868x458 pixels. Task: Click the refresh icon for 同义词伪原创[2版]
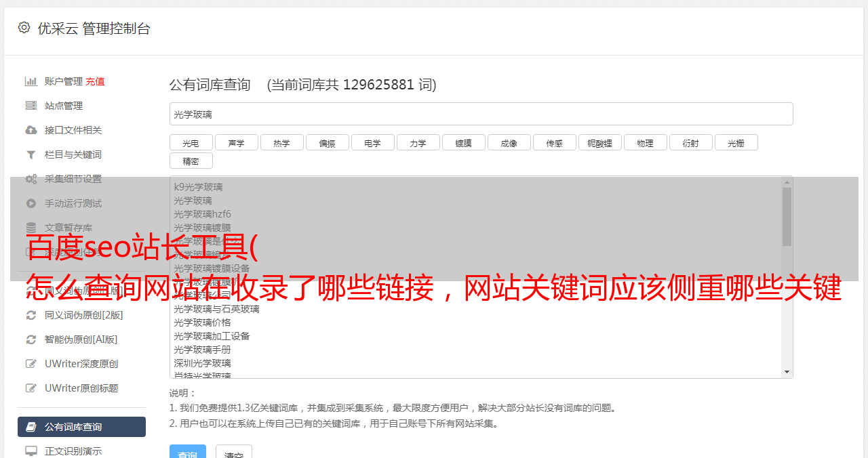click(x=31, y=315)
